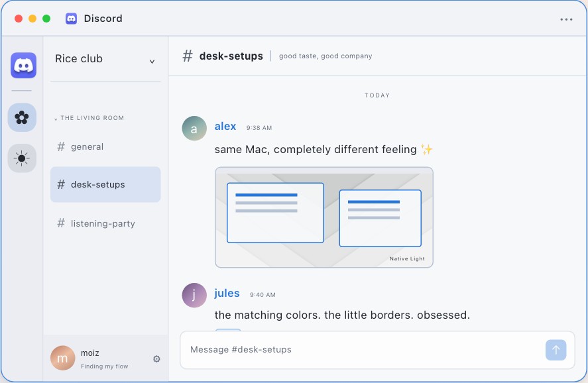Select the flower server icon
This screenshot has width=588, height=383.
[22, 117]
